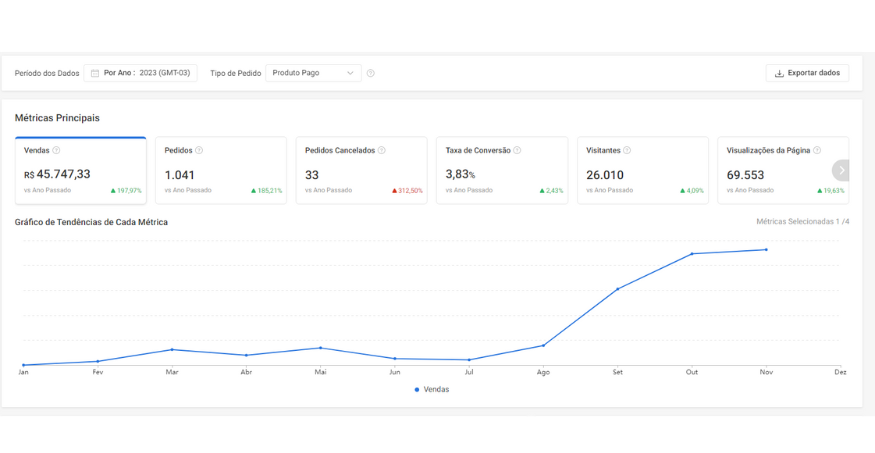
Task: Select the Vendas metric card
Action: tap(81, 170)
